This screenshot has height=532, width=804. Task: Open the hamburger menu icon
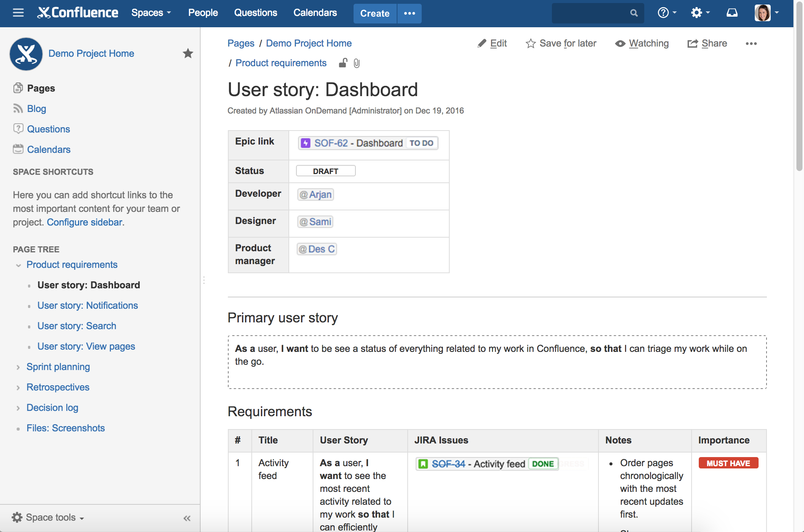tap(18, 12)
